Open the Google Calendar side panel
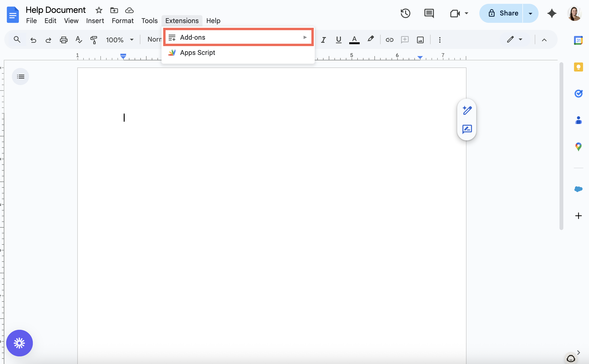 [x=578, y=40]
